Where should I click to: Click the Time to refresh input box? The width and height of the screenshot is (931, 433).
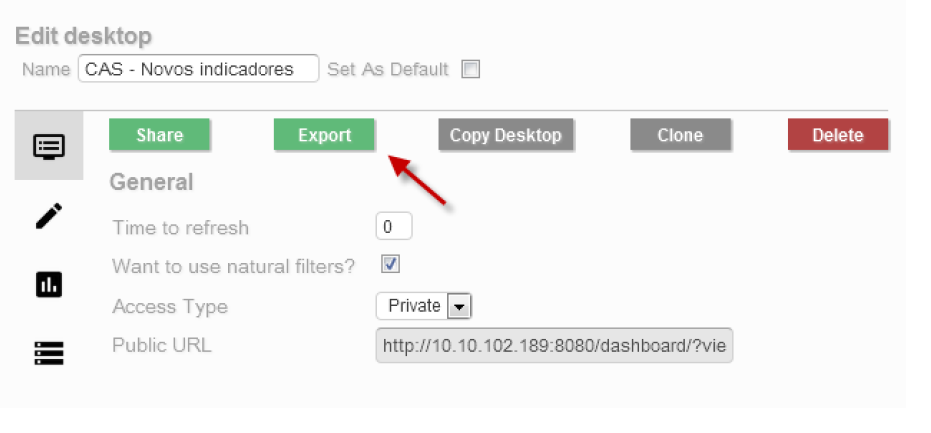(x=394, y=227)
